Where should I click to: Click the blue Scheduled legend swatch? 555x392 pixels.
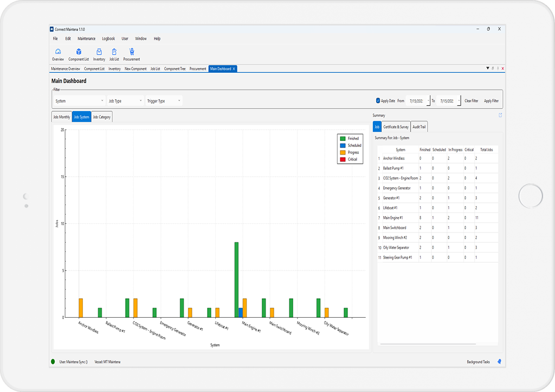[343, 145]
